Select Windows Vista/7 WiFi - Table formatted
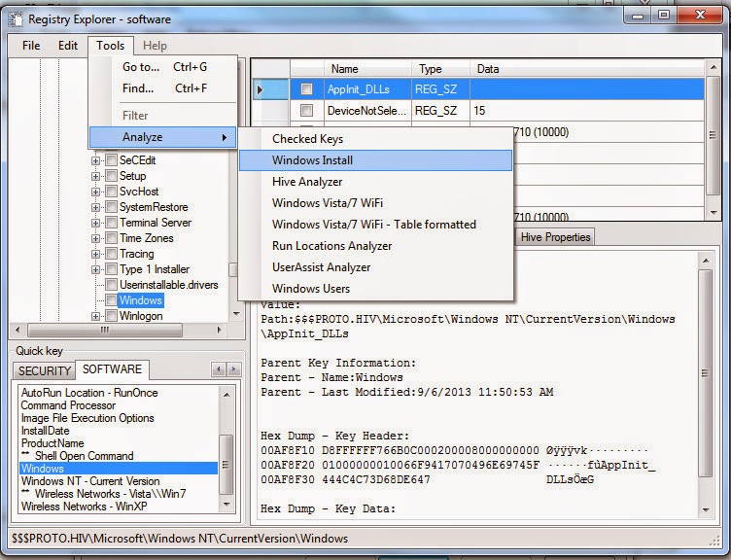The image size is (731, 560). click(376, 225)
